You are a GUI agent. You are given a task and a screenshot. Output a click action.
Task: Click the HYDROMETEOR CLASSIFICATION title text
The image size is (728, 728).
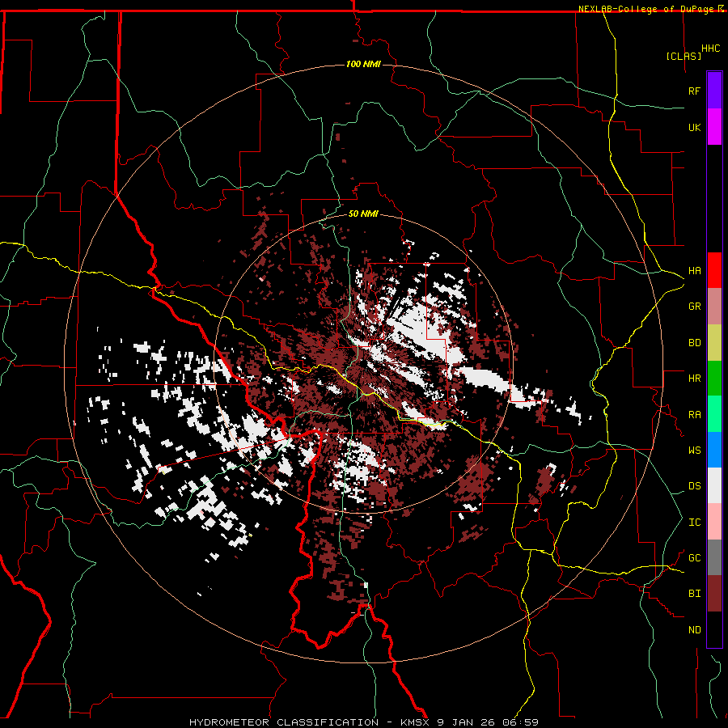click(284, 722)
